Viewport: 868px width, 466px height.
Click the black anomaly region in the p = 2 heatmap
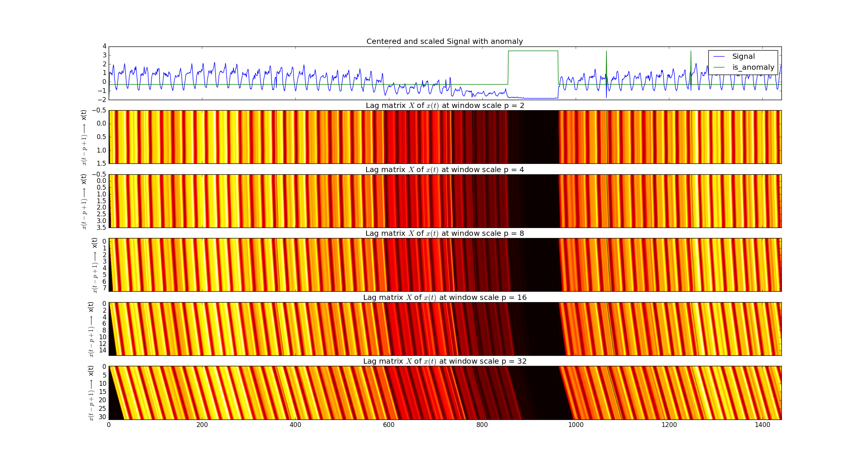point(533,137)
